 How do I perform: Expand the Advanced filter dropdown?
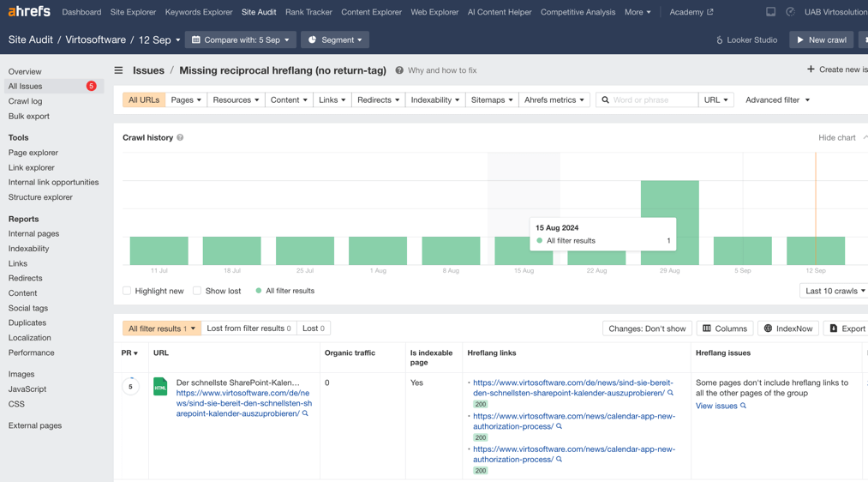tap(777, 99)
